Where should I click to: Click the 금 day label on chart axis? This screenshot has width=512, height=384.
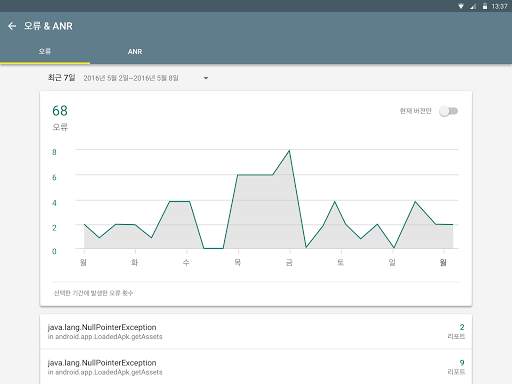289,262
